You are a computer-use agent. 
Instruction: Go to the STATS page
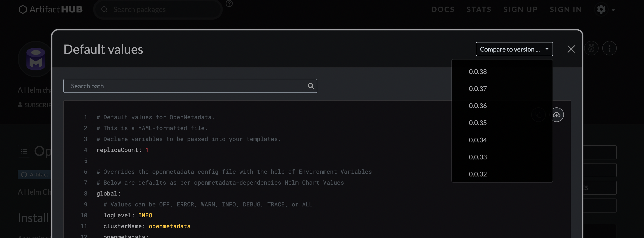(479, 10)
